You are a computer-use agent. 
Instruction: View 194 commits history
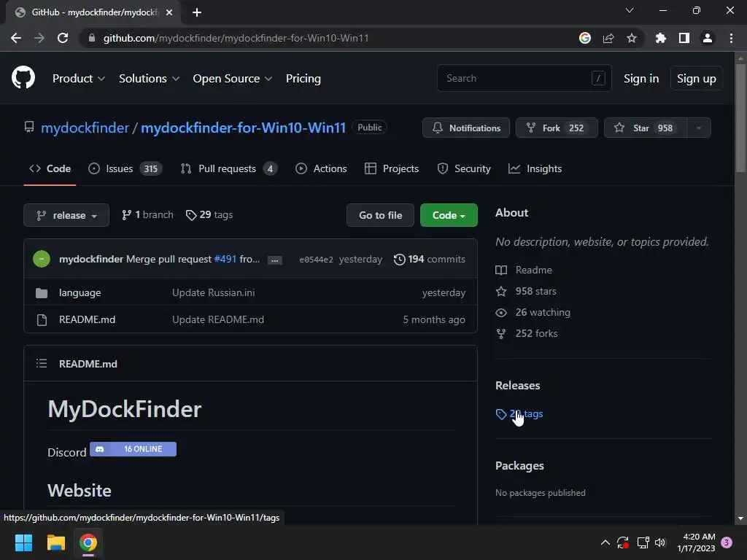[429, 259]
